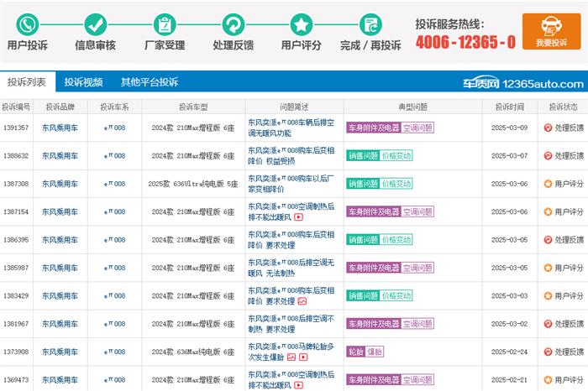588x391 pixels.
Task: Click 处理反馈 status icon in row 1388632
Action: point(548,156)
